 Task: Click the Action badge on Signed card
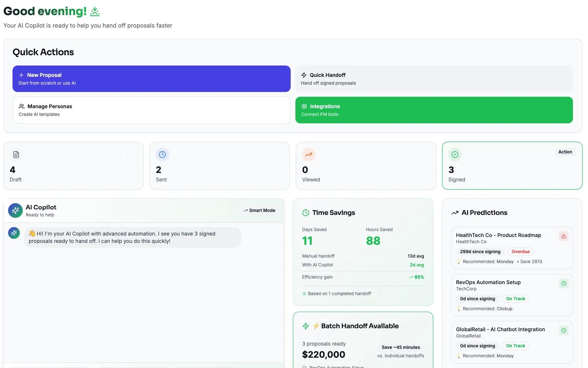point(565,152)
